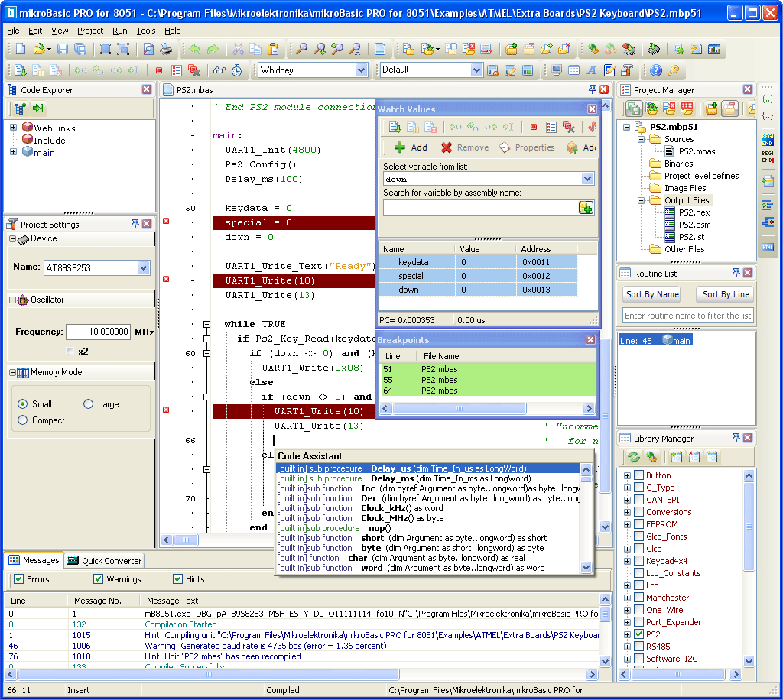
Task: Click Sort By Name button
Action: 652,294
